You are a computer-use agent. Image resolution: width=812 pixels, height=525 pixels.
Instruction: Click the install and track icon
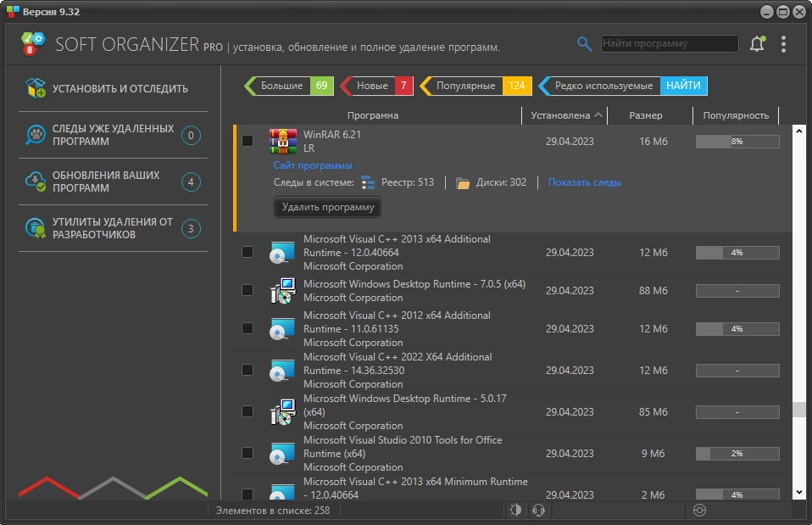click(36, 88)
